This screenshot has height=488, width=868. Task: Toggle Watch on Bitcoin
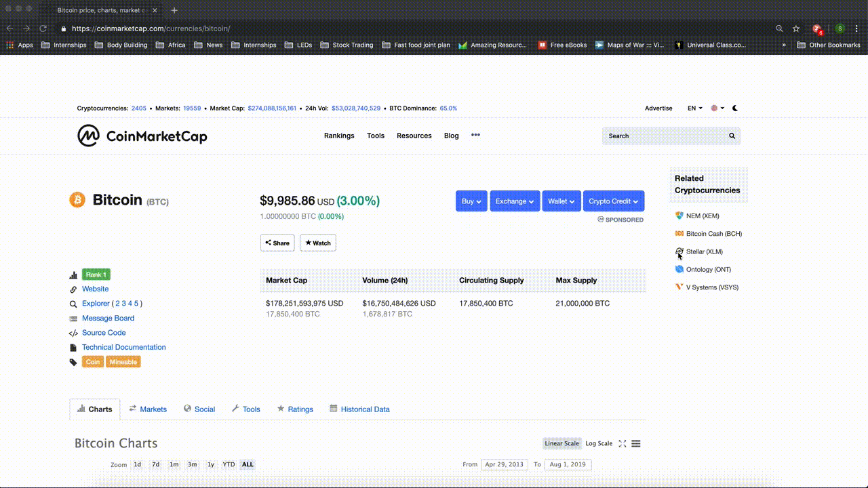(x=318, y=243)
